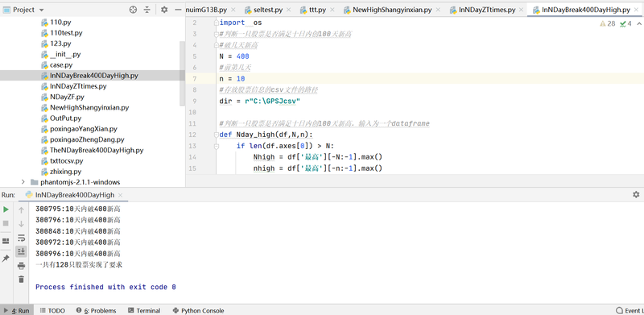The height and width of the screenshot is (315, 644).
Task: Close the InNDayBreak400DayHigh run tab
Action: coord(120,195)
